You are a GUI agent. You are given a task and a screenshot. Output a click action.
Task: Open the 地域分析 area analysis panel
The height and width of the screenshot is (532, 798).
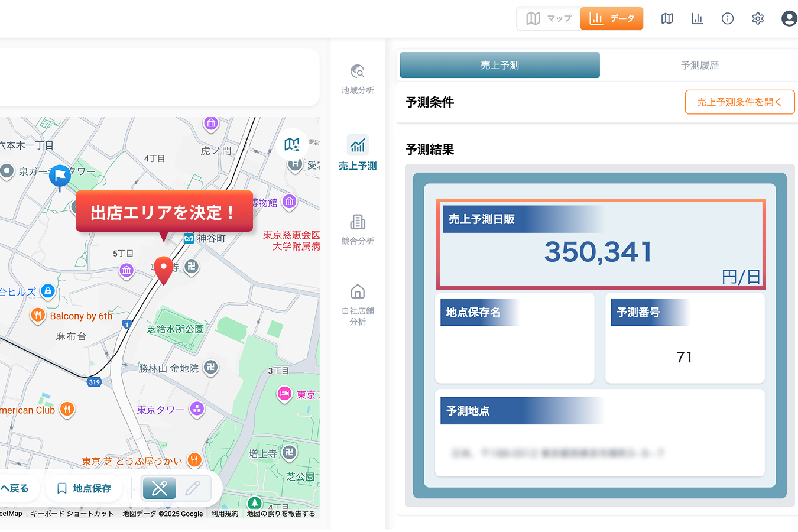pos(358,79)
